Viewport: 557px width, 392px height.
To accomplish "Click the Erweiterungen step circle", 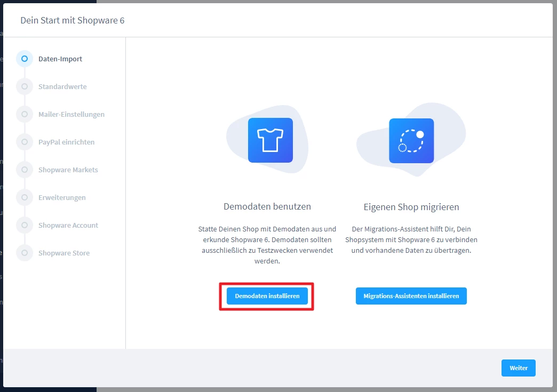I will click(x=25, y=197).
